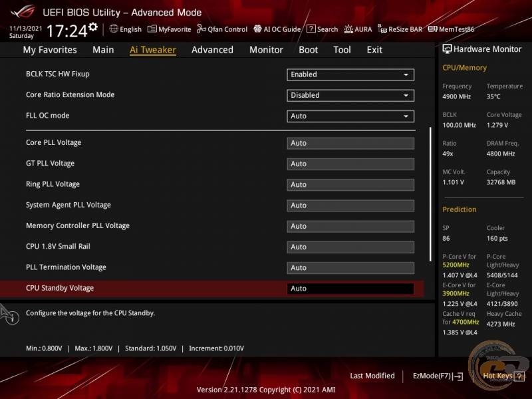Screen dimensions: 532x399
Task: Click the English language globe icon
Action: point(114,29)
